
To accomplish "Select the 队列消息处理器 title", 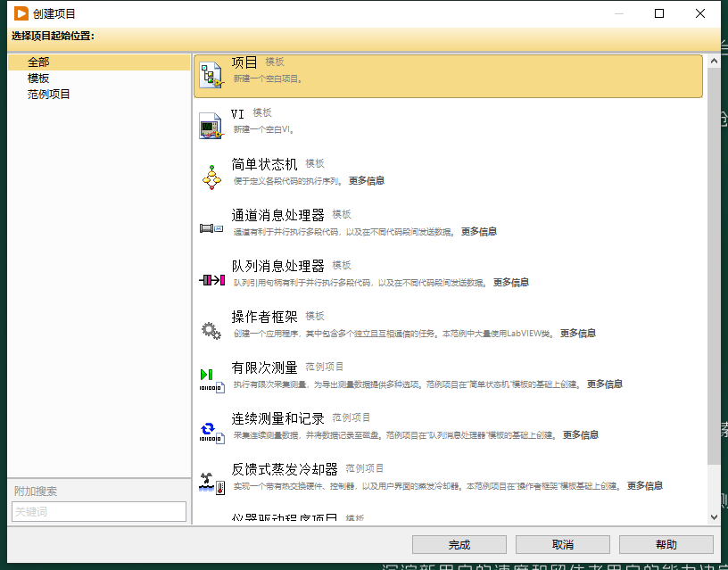I will click(277, 266).
